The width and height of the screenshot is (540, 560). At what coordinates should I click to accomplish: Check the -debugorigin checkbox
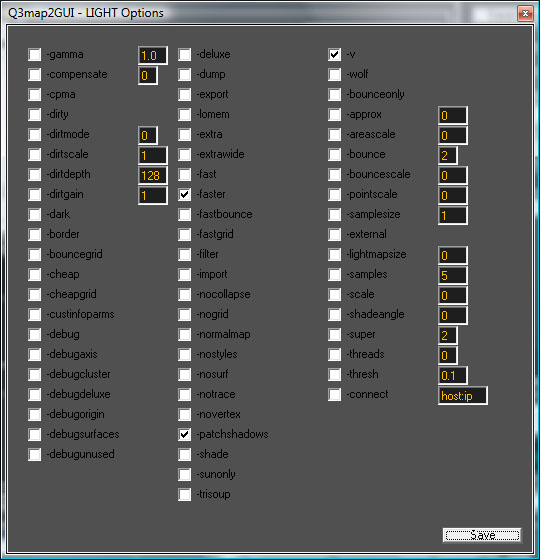(x=35, y=415)
